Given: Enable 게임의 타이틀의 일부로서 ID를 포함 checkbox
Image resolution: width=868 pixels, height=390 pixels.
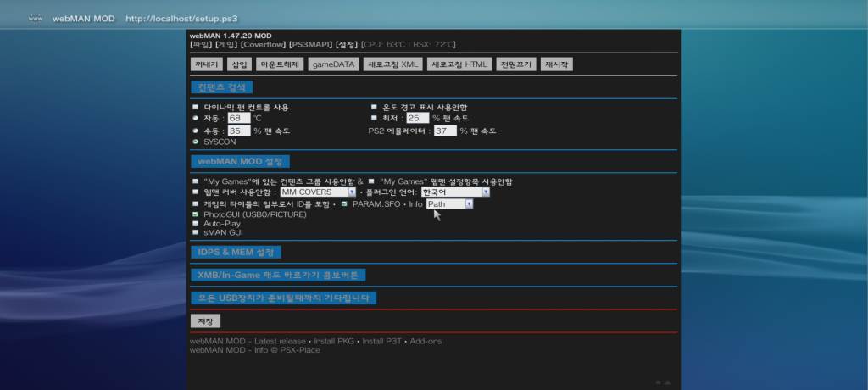Looking at the screenshot, I should tap(195, 203).
